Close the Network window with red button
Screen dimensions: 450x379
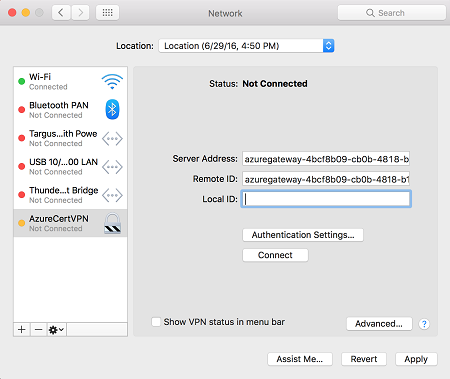[x=12, y=13]
